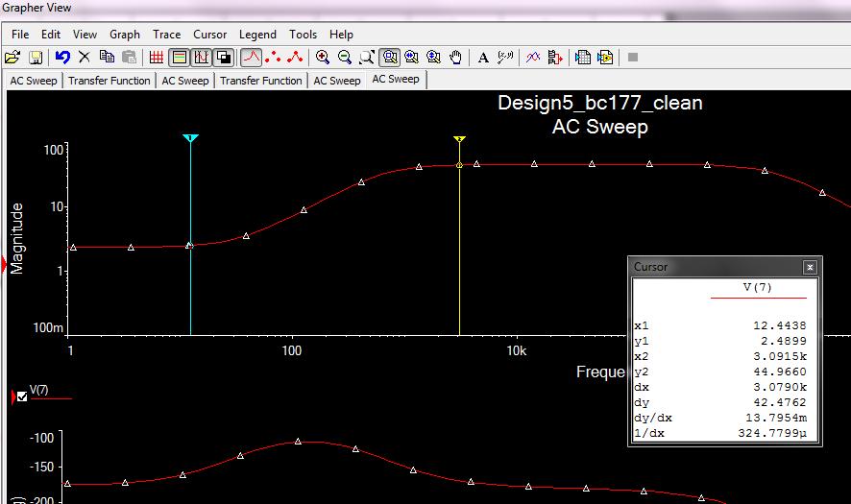
Task: Click the export trace arrow icon
Action: [x=554, y=57]
